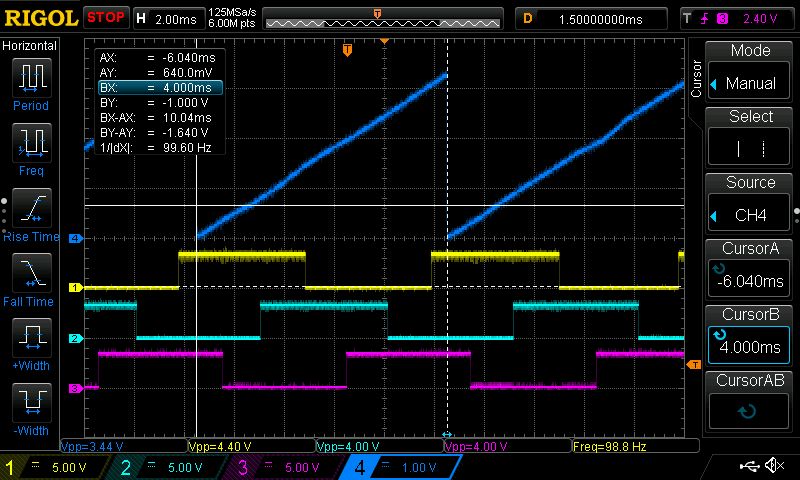The height and width of the screenshot is (480, 800).
Task: Click the highlighted BX 4.000ms row
Action: (160, 88)
